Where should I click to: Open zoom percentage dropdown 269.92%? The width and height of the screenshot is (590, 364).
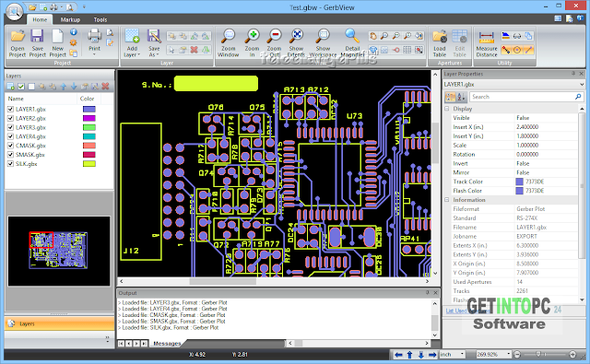(x=508, y=354)
